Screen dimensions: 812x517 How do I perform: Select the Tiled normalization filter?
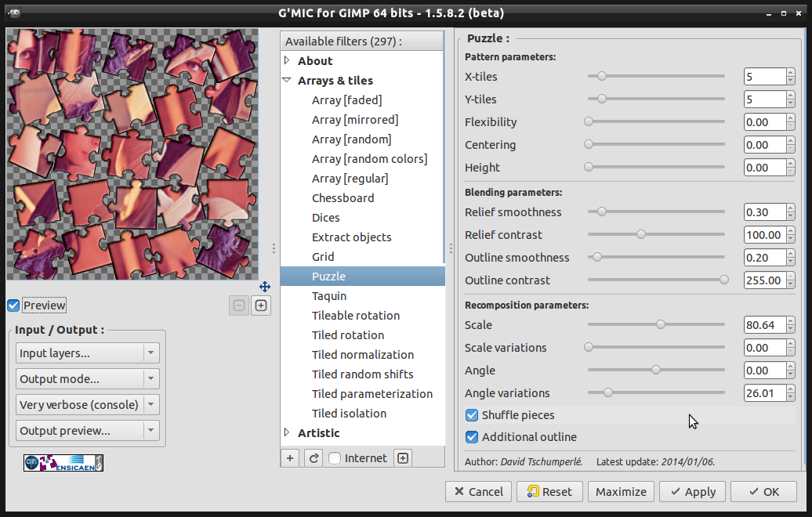[x=362, y=355]
